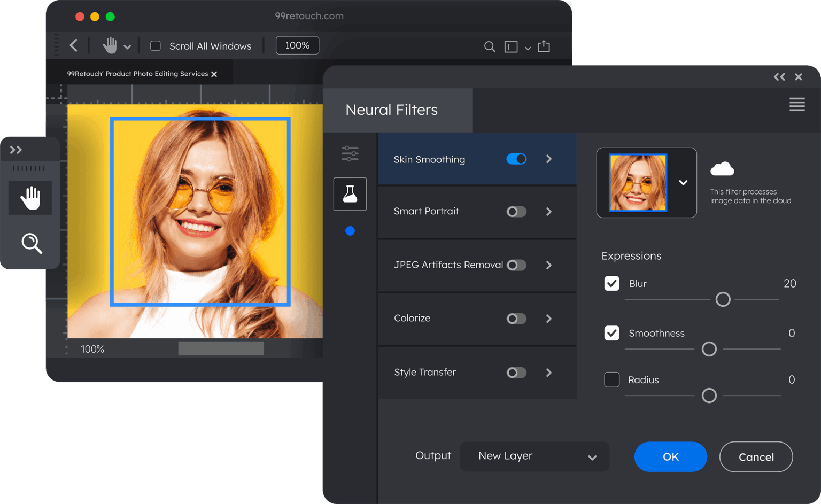Click the Blur slider handle
The width and height of the screenshot is (821, 504).
click(x=723, y=299)
